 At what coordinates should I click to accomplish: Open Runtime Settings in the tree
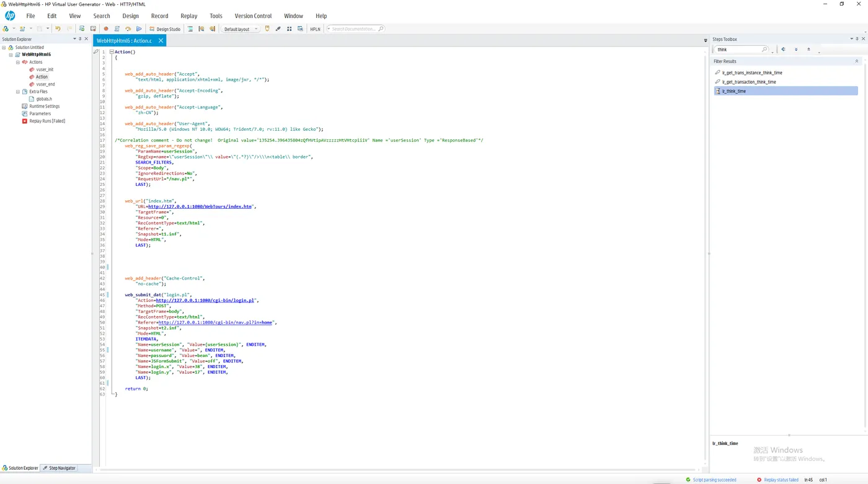45,107
